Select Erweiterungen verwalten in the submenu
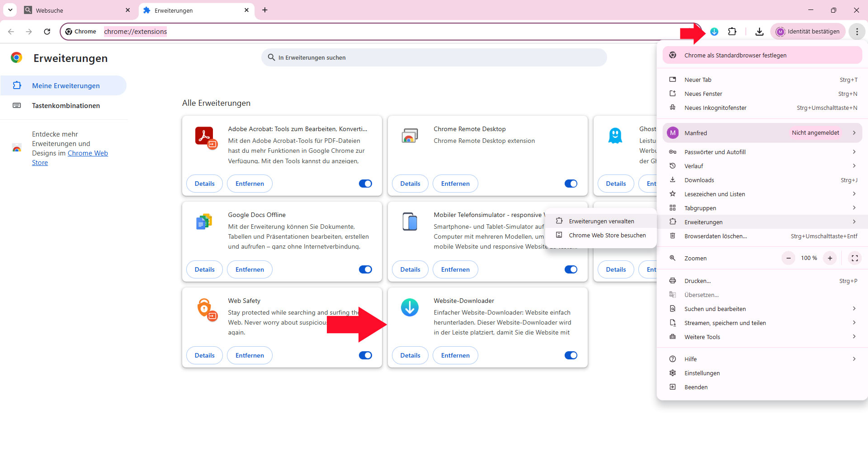This screenshot has height=462, width=868. (601, 221)
